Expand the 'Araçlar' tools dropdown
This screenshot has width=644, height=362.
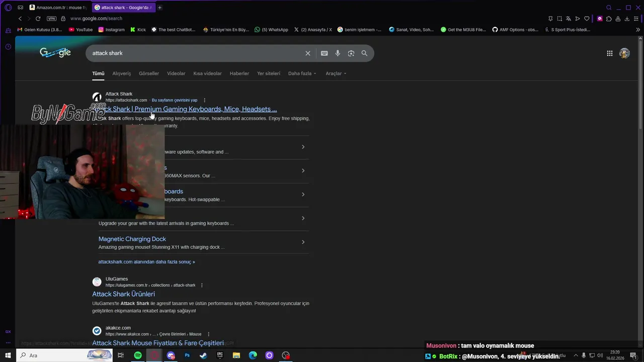(336, 73)
